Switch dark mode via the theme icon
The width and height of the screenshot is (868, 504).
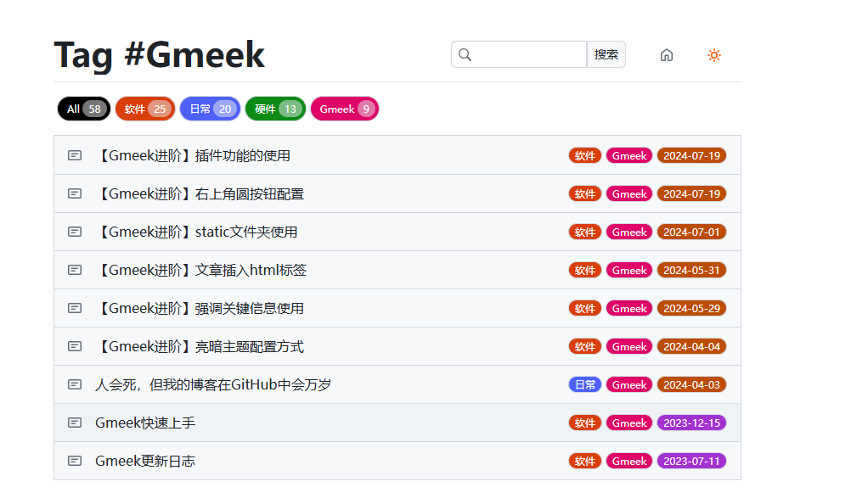pyautogui.click(x=714, y=54)
